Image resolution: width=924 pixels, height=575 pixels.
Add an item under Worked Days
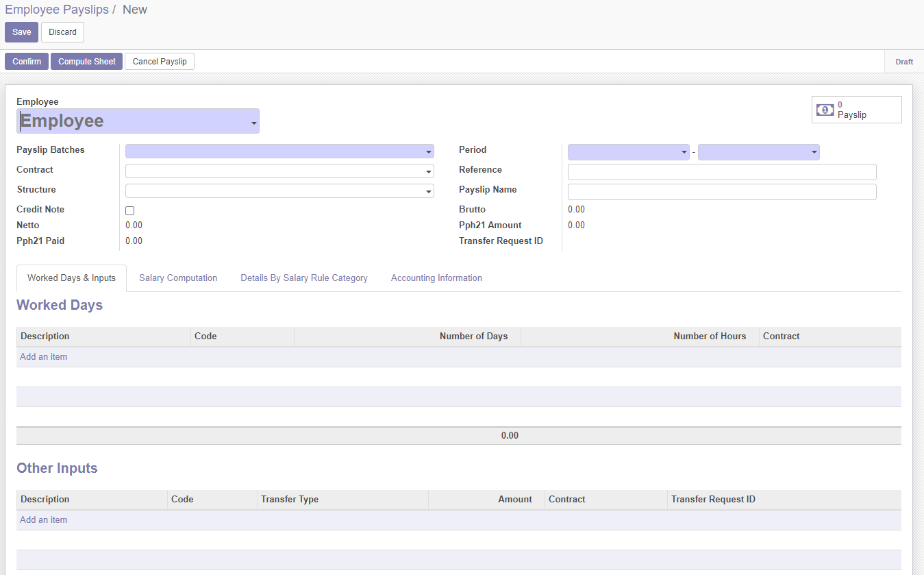click(x=44, y=357)
